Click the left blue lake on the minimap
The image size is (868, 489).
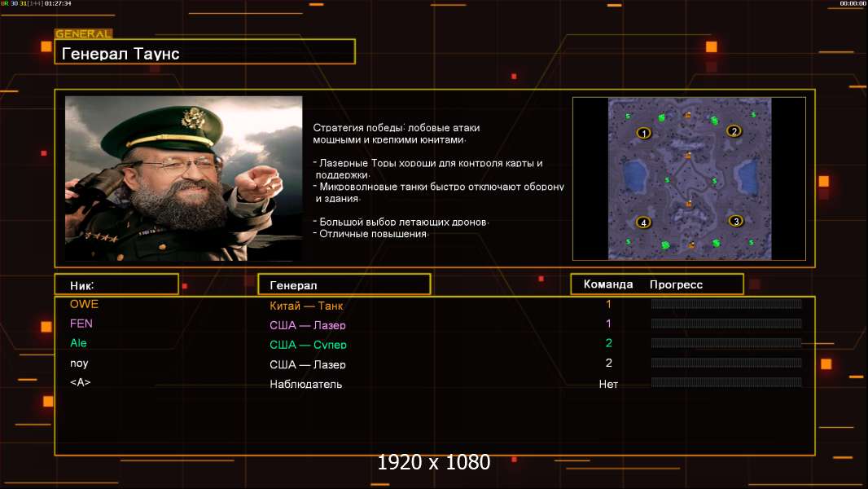click(635, 174)
